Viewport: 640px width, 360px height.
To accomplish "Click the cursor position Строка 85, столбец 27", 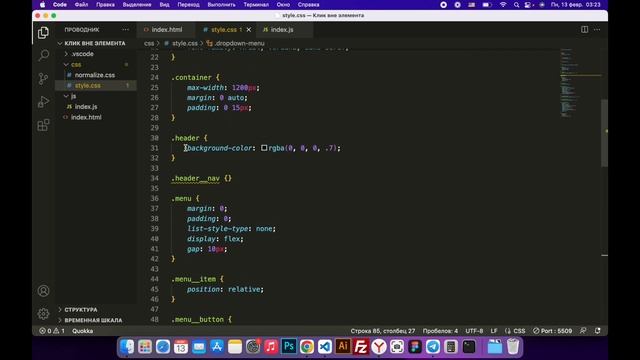I will pos(382,331).
